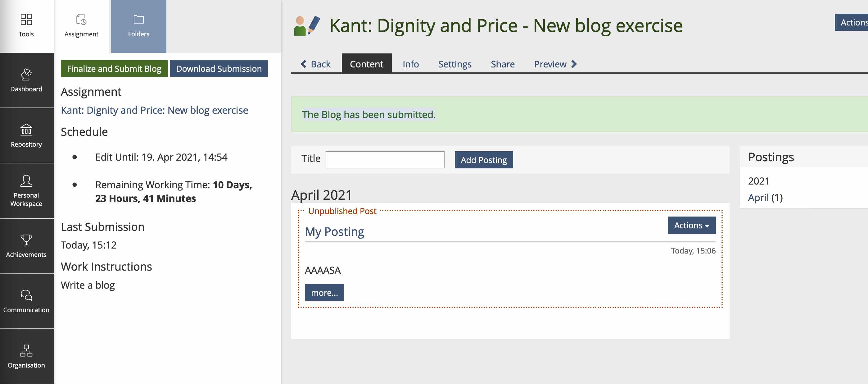The image size is (868, 384).
Task: Click into the posting Title field
Action: (385, 160)
